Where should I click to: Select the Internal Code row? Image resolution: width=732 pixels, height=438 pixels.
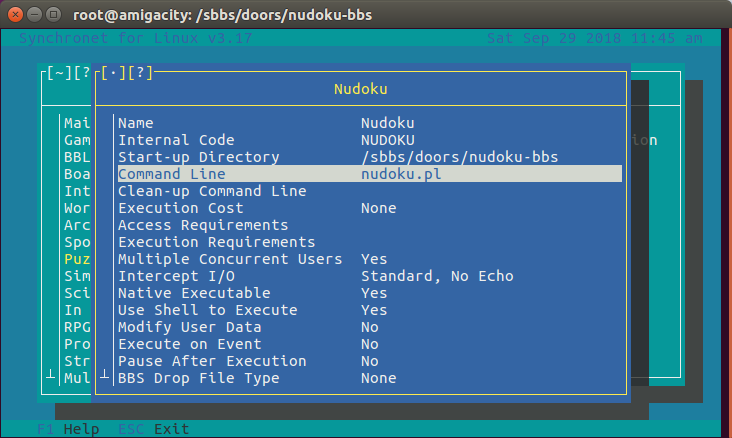(370, 140)
